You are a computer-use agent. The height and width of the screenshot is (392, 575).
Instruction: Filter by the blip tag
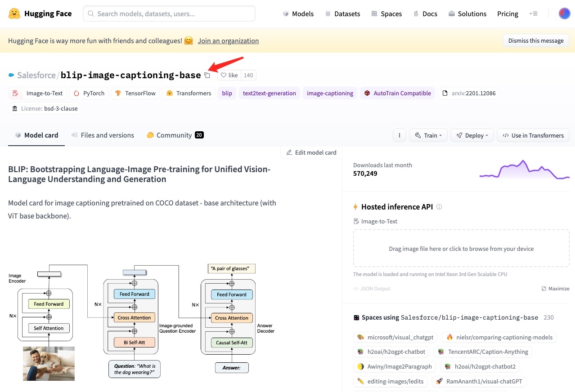227,93
